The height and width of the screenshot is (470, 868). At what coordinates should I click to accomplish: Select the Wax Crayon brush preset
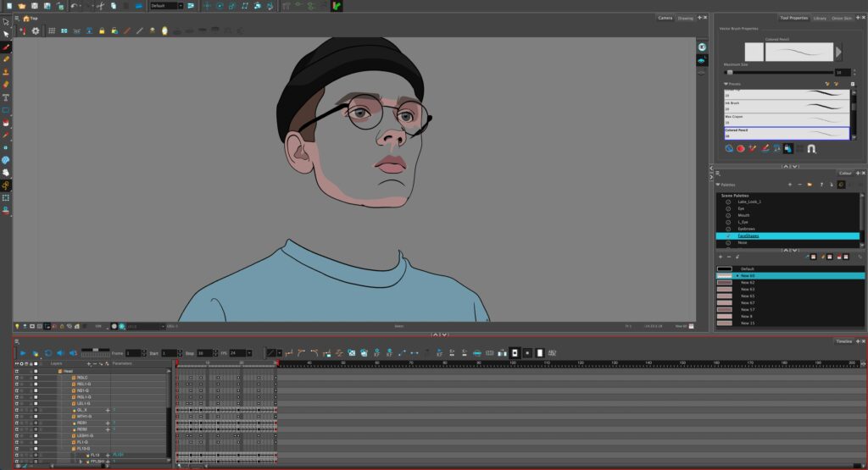787,119
